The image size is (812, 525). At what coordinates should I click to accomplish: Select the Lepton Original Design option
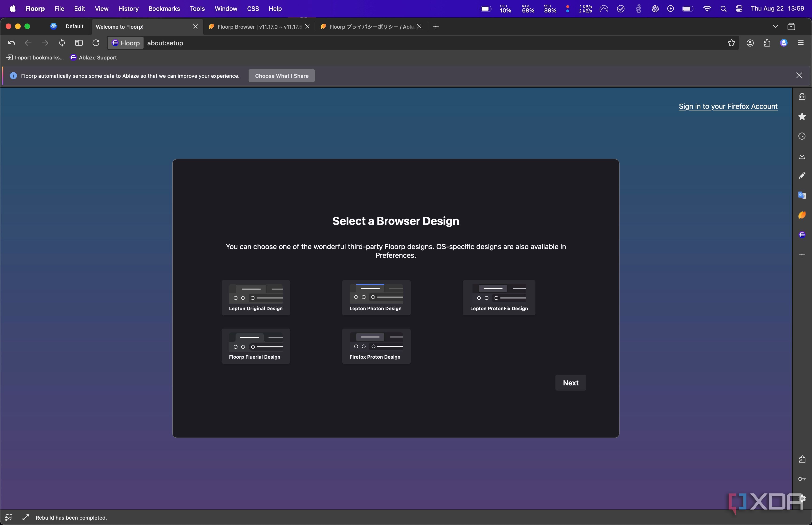pyautogui.click(x=256, y=298)
